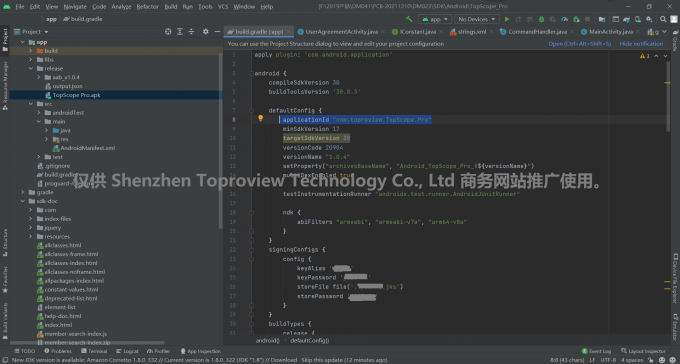This screenshot has width=680, height=364.
Task: Click Select Opened File target icon
Action: tap(168, 32)
